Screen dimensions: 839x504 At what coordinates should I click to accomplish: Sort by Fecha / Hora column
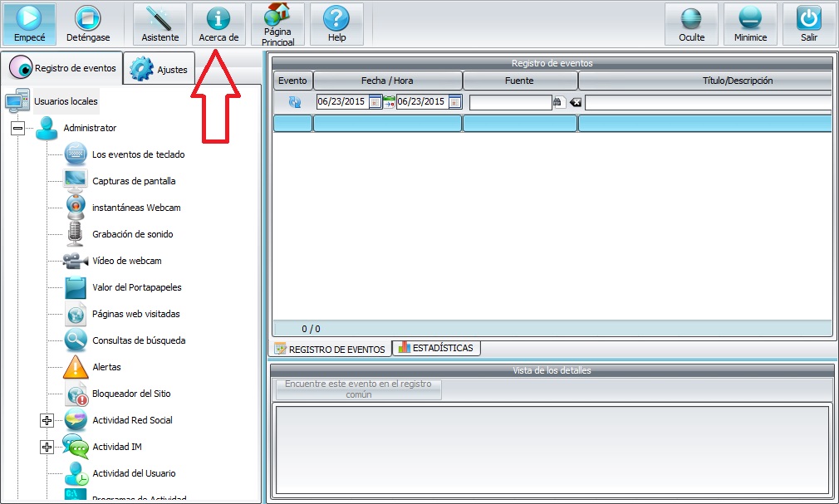point(387,81)
